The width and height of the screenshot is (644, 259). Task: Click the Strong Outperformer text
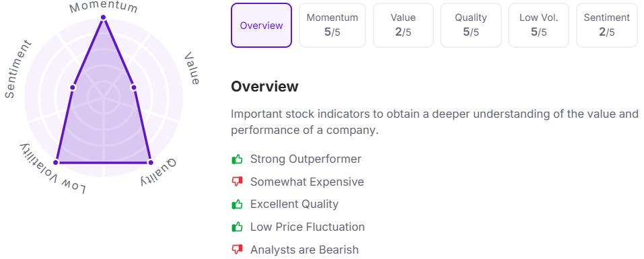tap(306, 159)
